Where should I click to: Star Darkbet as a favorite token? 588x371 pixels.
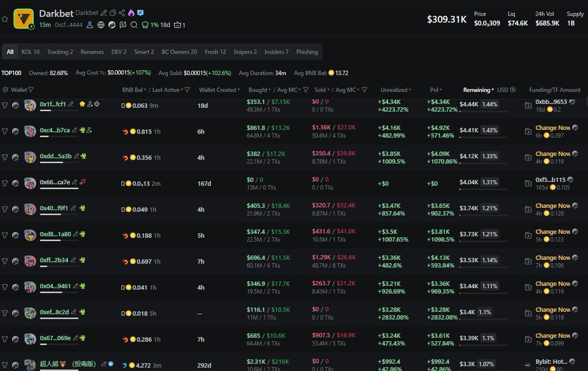5,19
